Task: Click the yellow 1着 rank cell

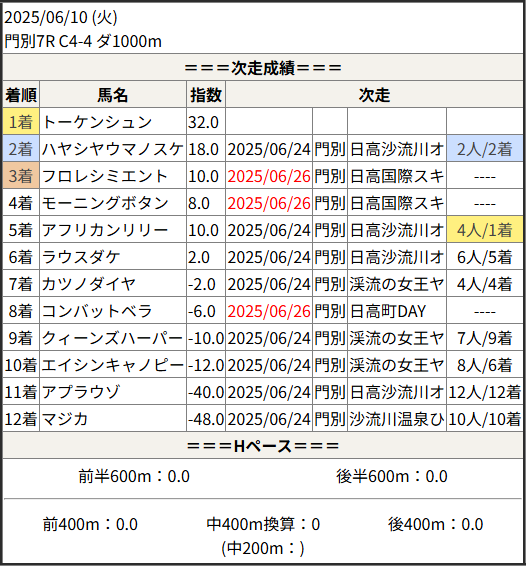Action: pos(21,122)
